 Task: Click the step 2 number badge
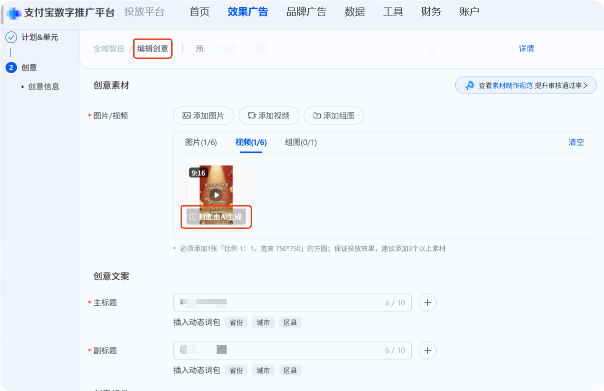coord(11,68)
